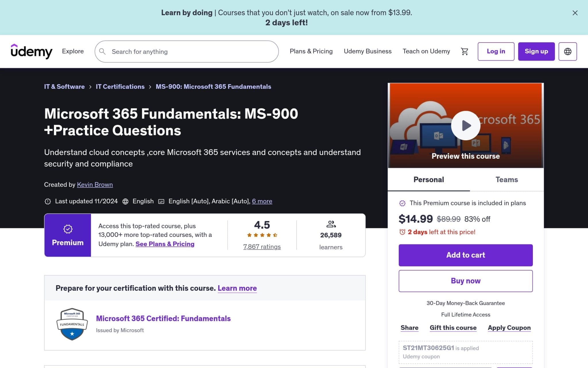This screenshot has height=368, width=588.
Task: Click the Premium check icon in purchase panel
Action: (x=402, y=203)
